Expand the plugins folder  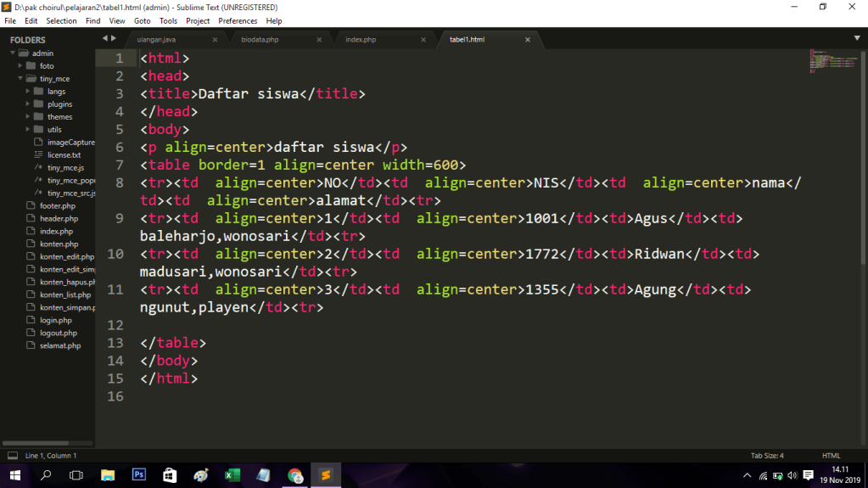coord(28,104)
